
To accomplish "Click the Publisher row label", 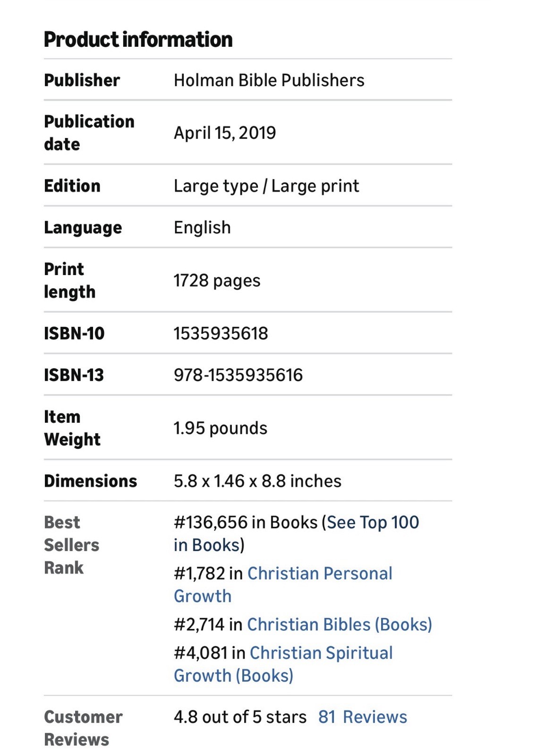I will (x=82, y=80).
